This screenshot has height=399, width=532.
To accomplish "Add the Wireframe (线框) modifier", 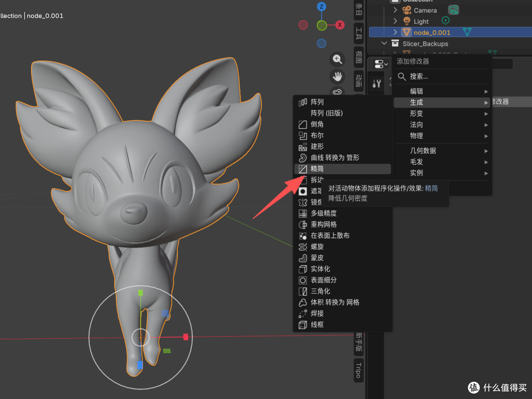I will 343,325.
